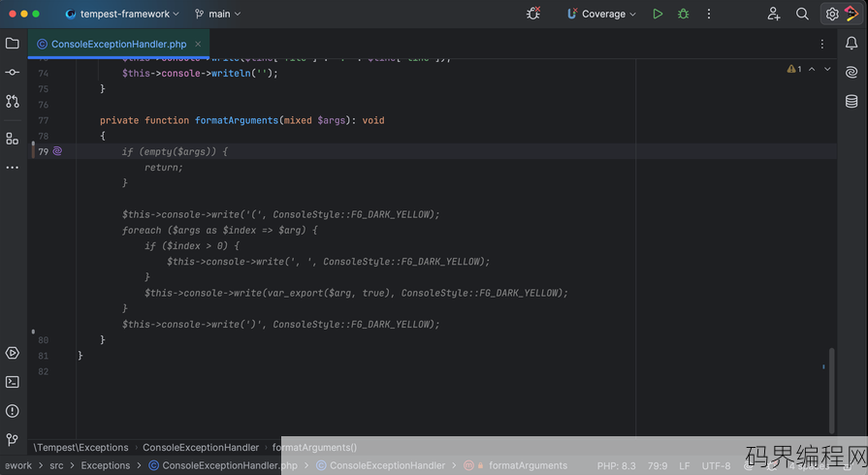The width and height of the screenshot is (868, 475).
Task: Click line number 81 in gutter
Action: [x=44, y=356]
